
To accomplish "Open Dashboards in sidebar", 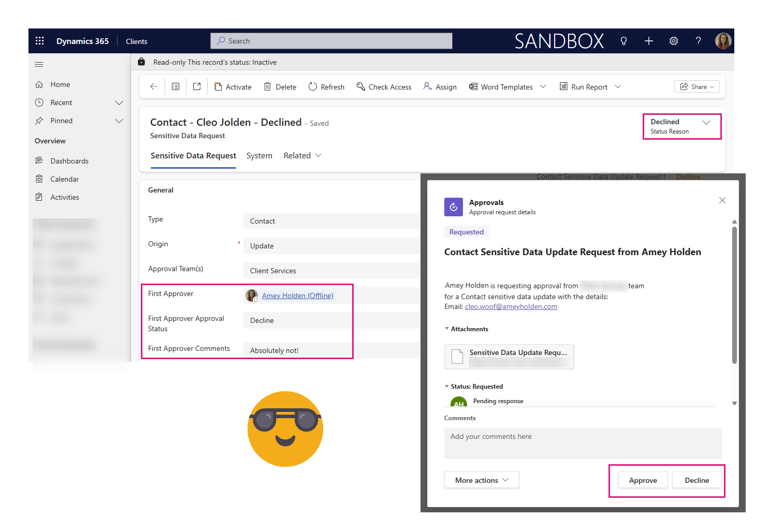I will [x=69, y=161].
